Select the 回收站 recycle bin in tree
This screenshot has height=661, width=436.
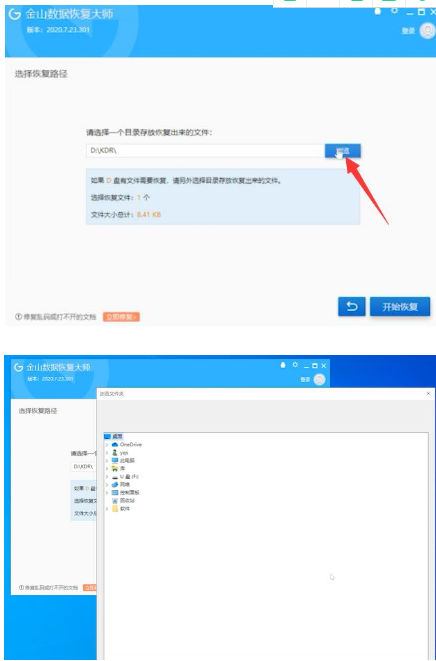[123, 501]
